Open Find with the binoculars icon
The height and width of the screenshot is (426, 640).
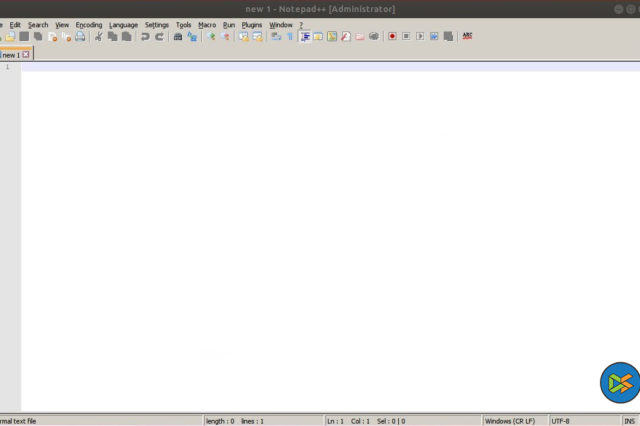178,37
